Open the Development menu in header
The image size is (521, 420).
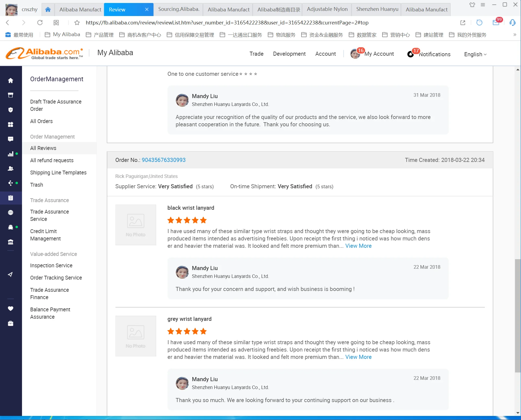289,54
